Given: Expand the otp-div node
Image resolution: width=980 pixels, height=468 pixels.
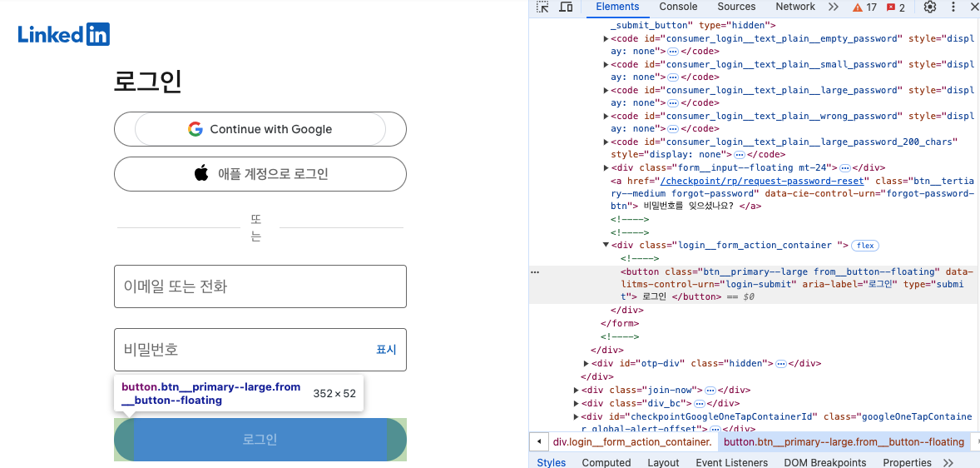Looking at the screenshot, I should point(586,364).
